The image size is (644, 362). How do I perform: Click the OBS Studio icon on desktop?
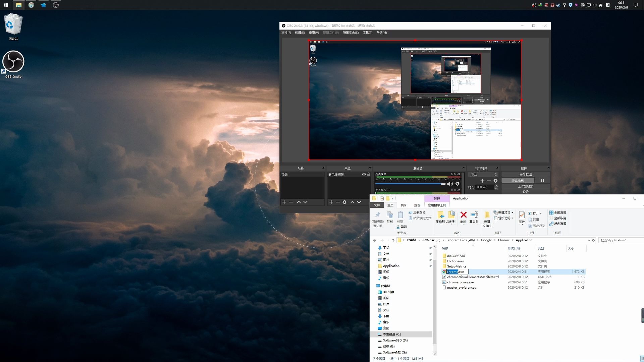click(14, 62)
